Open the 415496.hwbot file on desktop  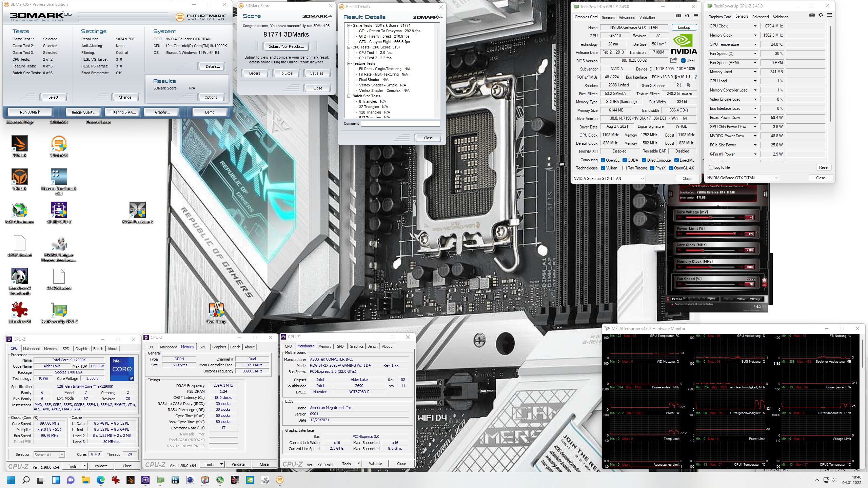pyautogui.click(x=59, y=279)
